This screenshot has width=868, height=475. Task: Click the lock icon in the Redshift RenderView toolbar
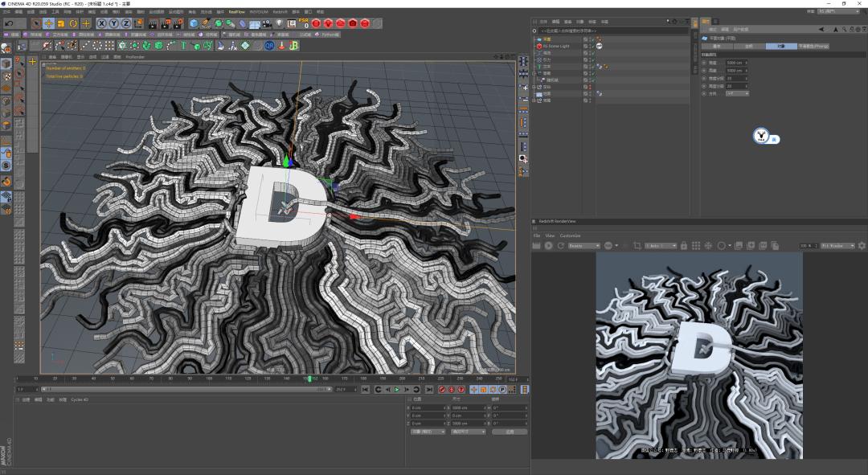[684, 246]
